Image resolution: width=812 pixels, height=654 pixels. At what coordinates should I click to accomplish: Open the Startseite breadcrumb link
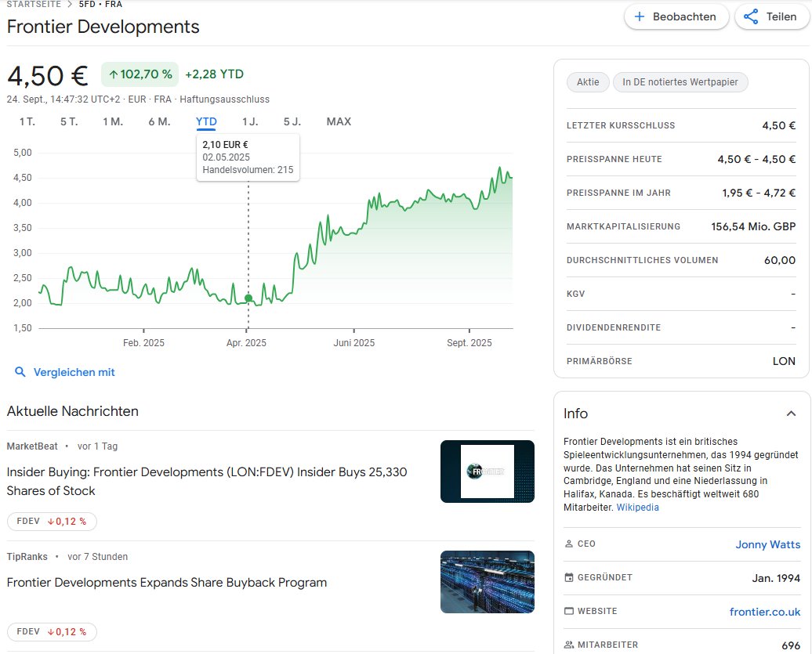[x=34, y=4]
